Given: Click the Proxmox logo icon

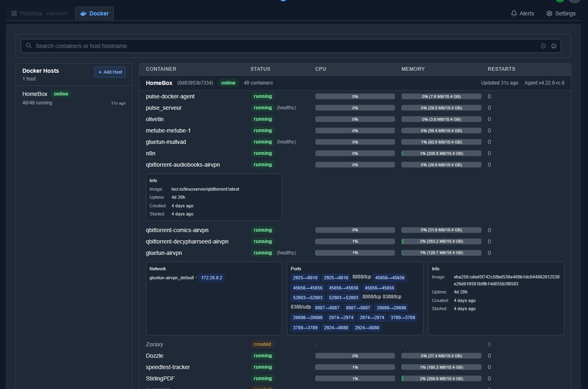Looking at the screenshot, I should [x=14, y=13].
